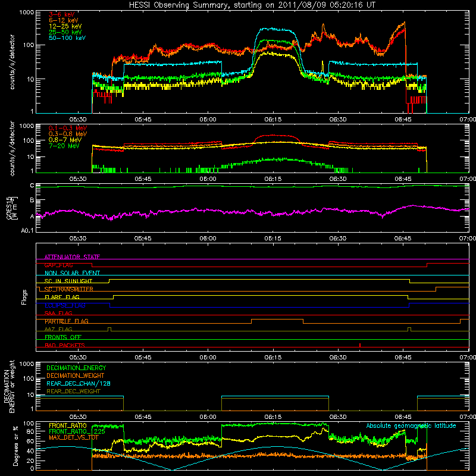Select the REAR_DEC_CHAN/128 legend label
Viewport: 476px width, 476px height.
pos(79,383)
